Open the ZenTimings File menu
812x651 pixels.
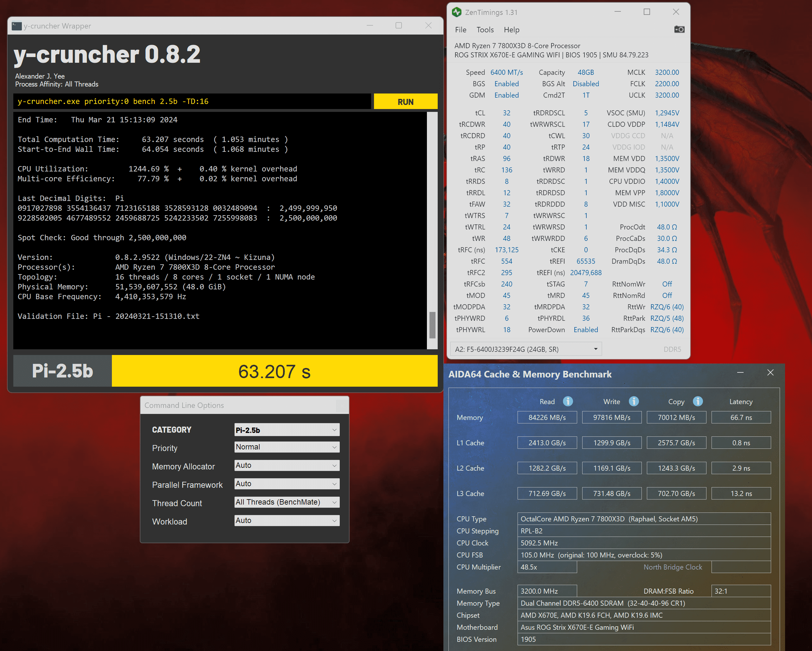click(460, 30)
